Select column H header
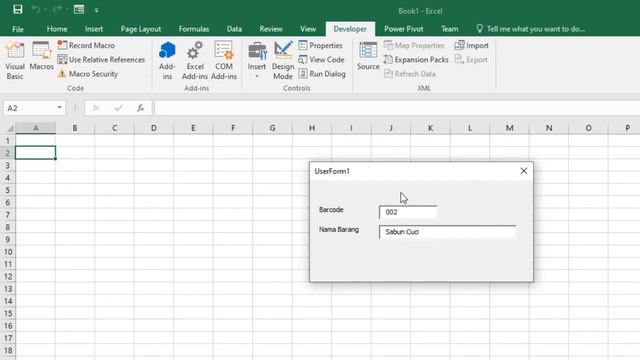The height and width of the screenshot is (360, 640). point(312,128)
